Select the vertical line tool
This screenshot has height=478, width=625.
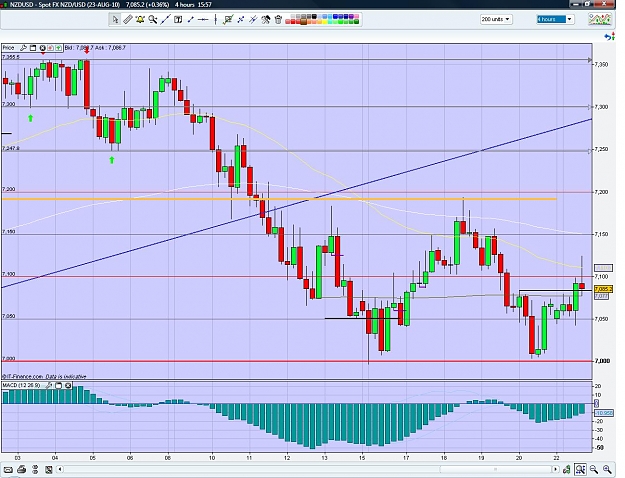pyautogui.click(x=216, y=19)
